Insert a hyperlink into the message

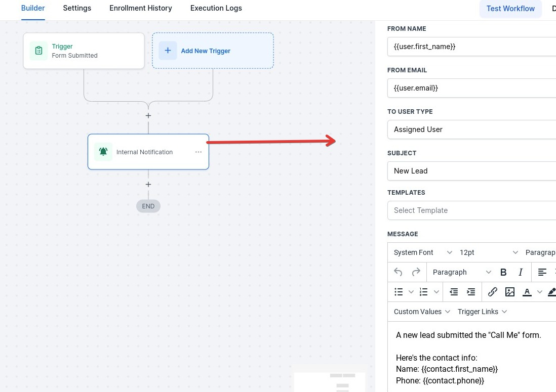click(x=493, y=292)
